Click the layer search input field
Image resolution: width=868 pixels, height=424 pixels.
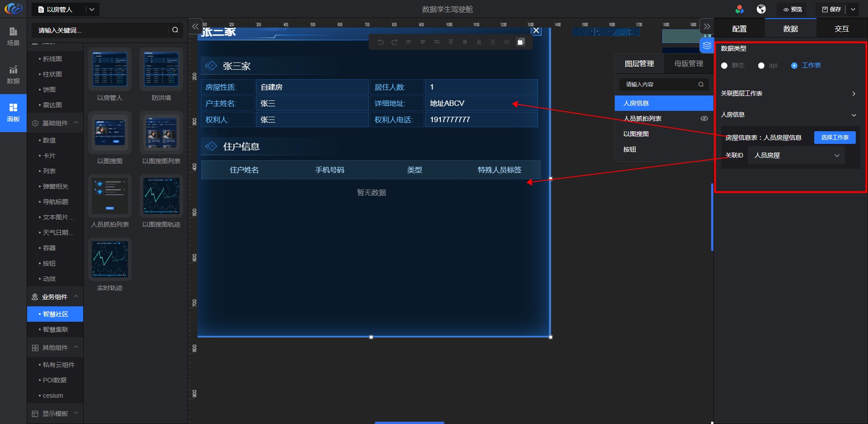659,85
